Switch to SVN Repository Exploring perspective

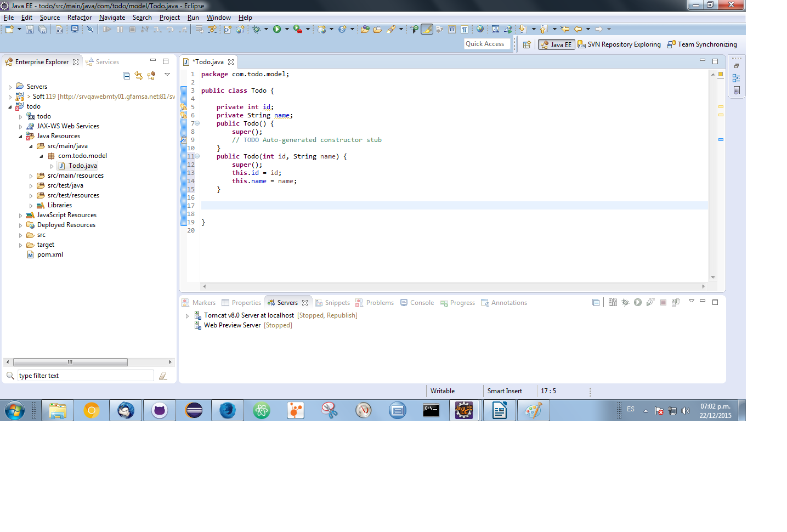tap(619, 44)
